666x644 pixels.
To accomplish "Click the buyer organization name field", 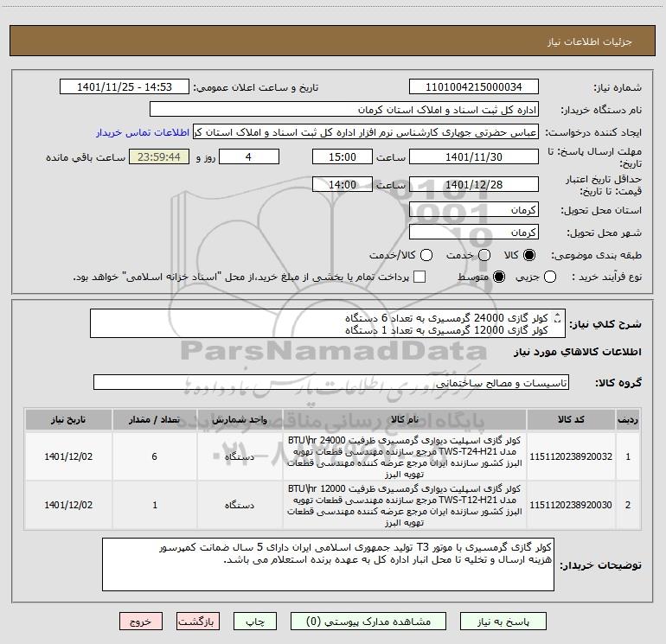I will pyautogui.click(x=344, y=110).
